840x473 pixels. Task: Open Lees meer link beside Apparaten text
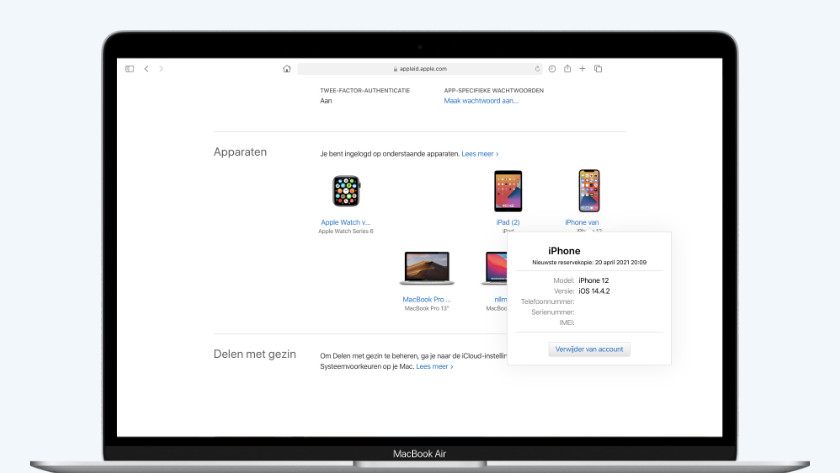[480, 154]
